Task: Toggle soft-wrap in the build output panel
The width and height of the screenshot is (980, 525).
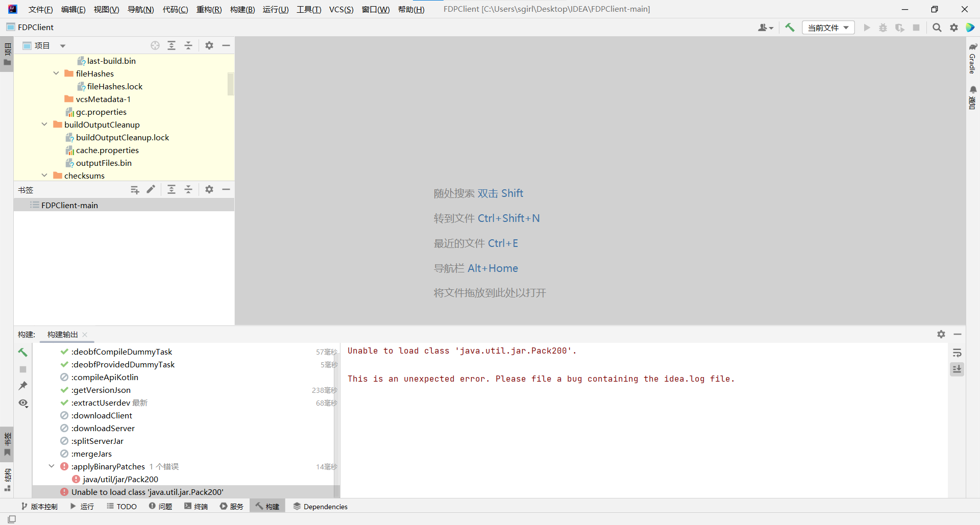Action: click(958, 352)
